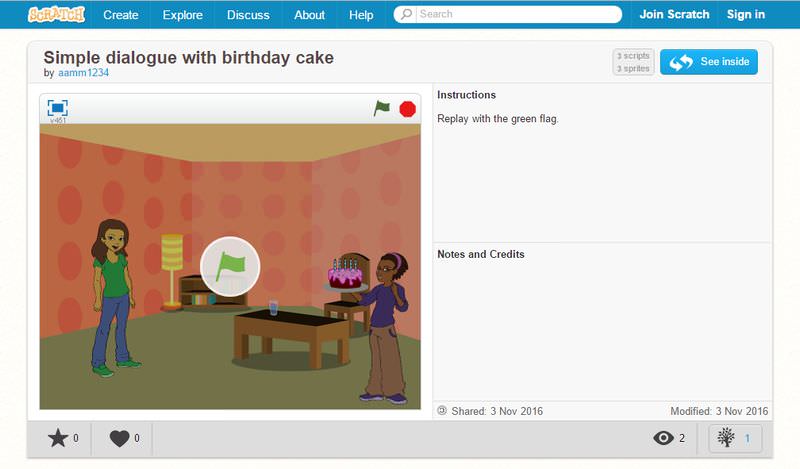800x469 pixels.
Task: Love the project with the heart icon
Action: (119, 438)
